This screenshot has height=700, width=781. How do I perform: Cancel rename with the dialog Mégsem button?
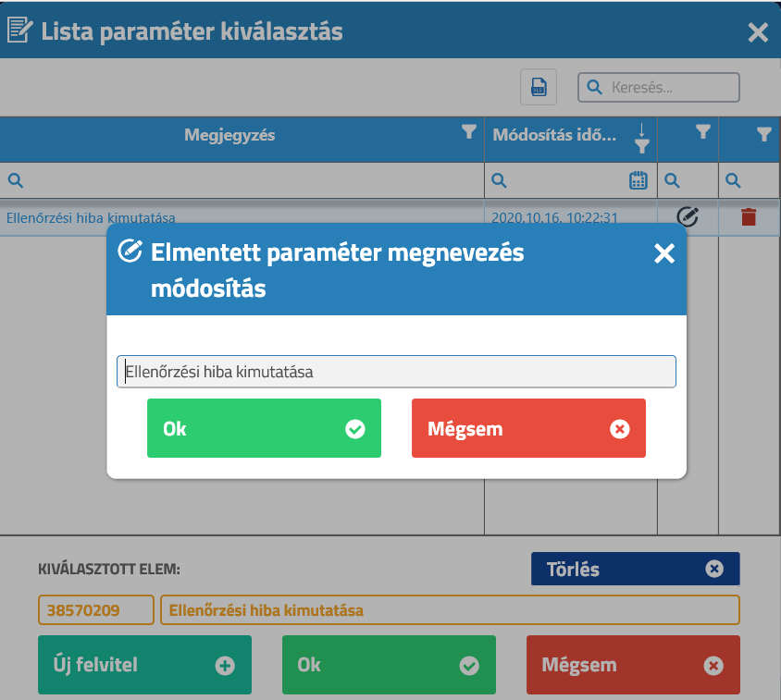pyautogui.click(x=528, y=428)
